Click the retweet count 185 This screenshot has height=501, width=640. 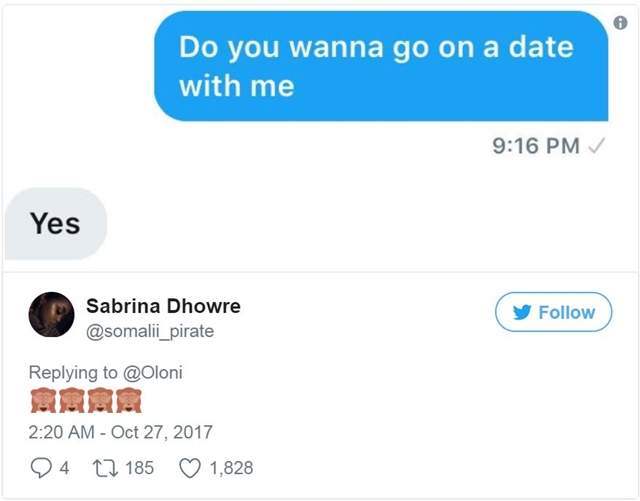pos(139,467)
